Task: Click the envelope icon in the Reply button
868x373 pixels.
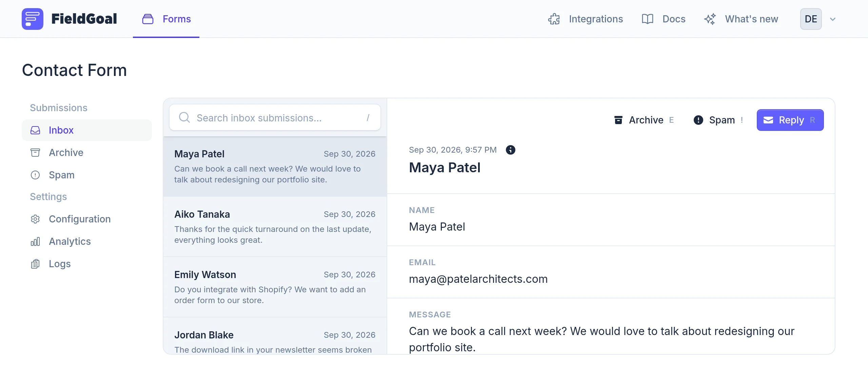Action: [768, 120]
